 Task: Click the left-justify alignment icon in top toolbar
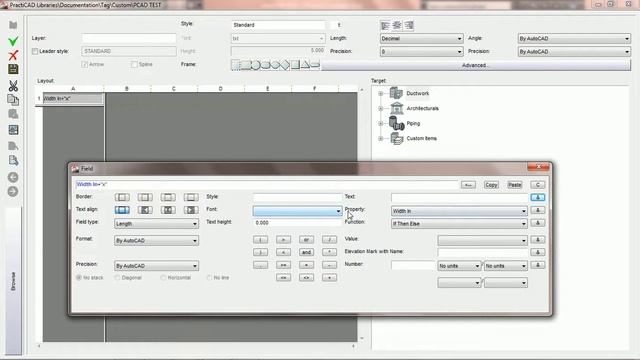[x=385, y=25]
